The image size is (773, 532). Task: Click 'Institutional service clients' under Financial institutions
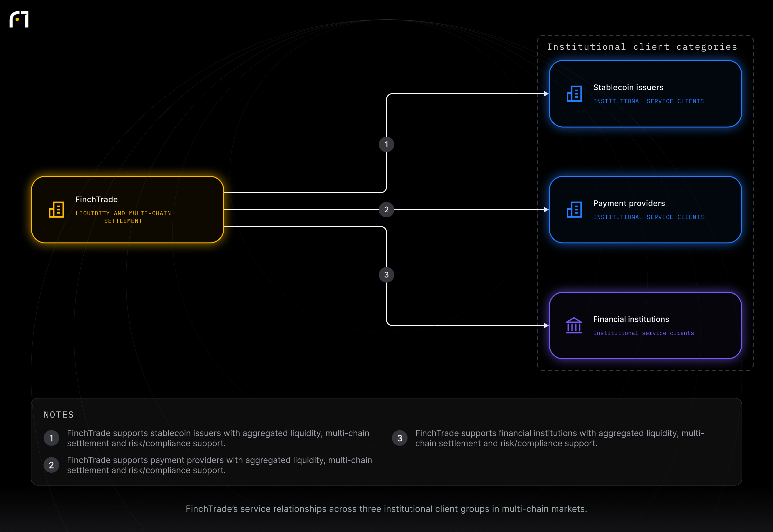pyautogui.click(x=643, y=333)
